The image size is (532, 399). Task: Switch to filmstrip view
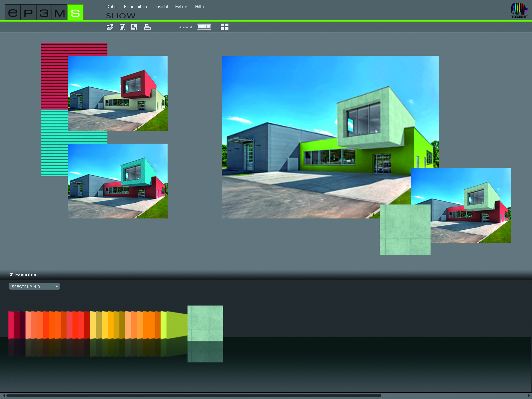(204, 27)
